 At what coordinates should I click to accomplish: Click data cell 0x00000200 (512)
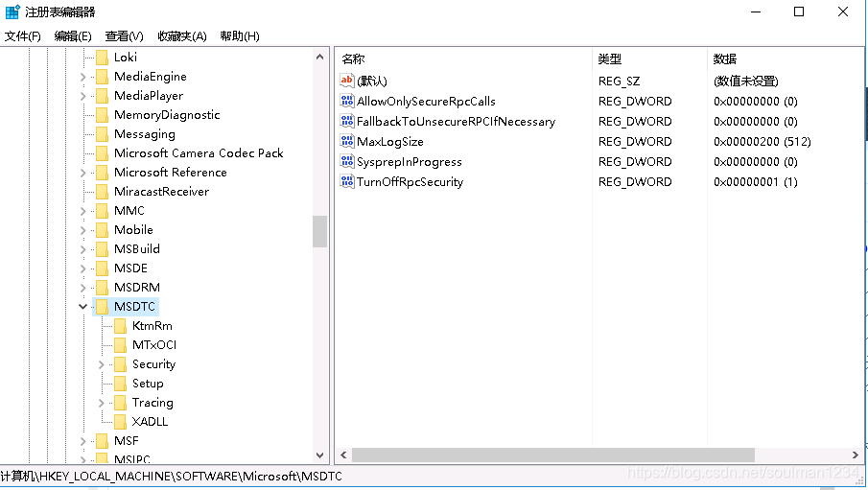pos(762,141)
